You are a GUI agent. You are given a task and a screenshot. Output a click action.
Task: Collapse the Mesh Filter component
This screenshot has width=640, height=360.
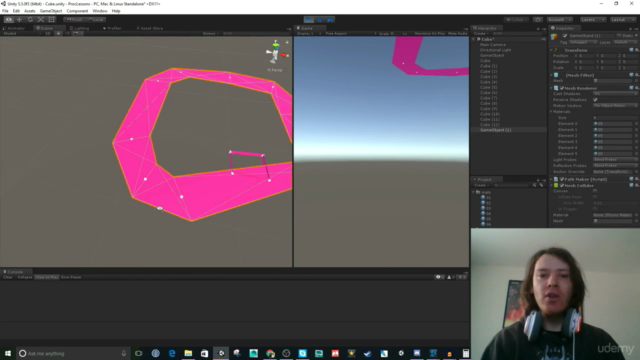[x=551, y=75]
